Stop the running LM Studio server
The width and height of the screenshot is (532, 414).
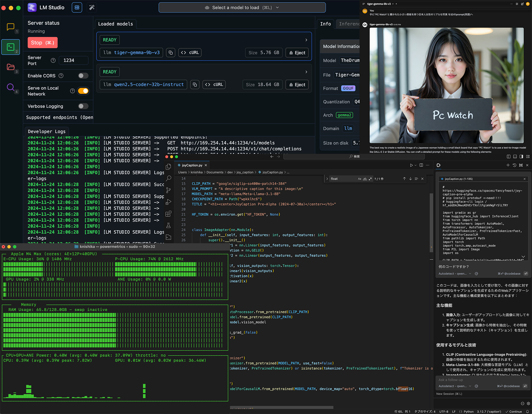[x=43, y=43]
